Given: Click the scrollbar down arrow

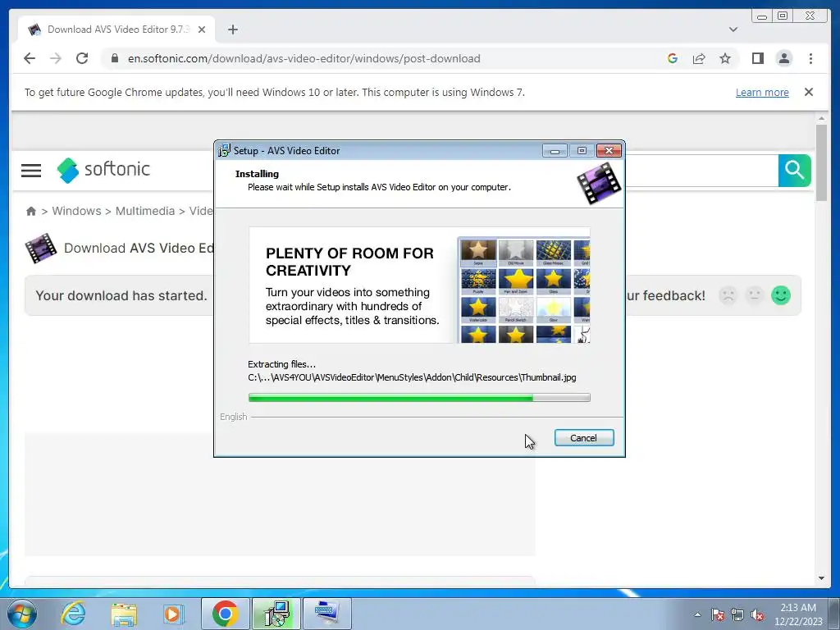Looking at the screenshot, I should click(x=821, y=578).
